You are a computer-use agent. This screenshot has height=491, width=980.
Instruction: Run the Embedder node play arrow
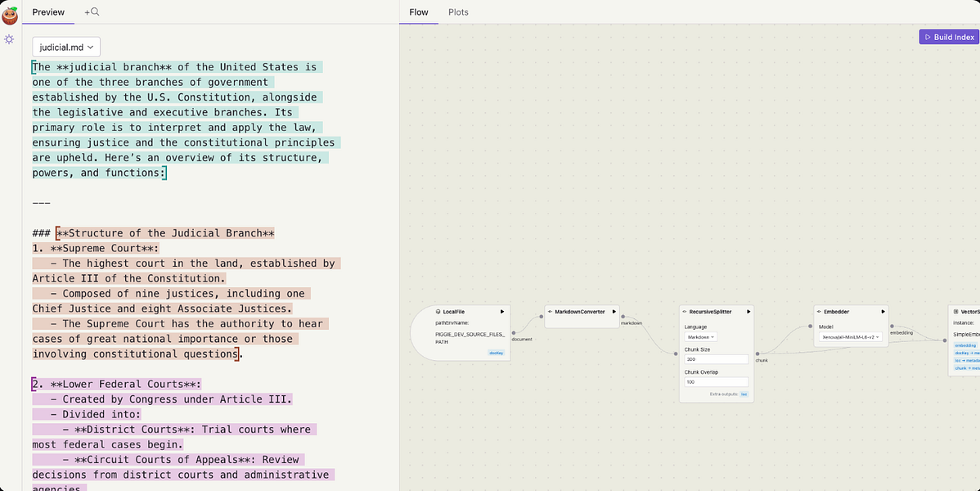[883, 311]
